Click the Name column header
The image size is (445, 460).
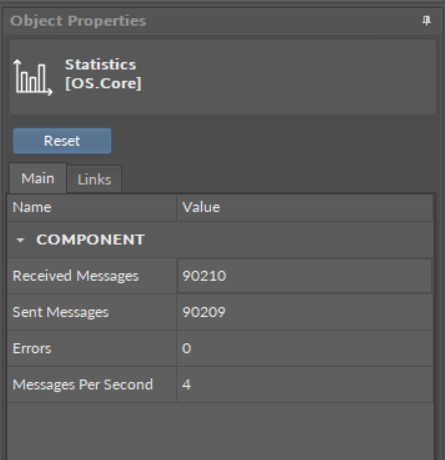pos(92,208)
